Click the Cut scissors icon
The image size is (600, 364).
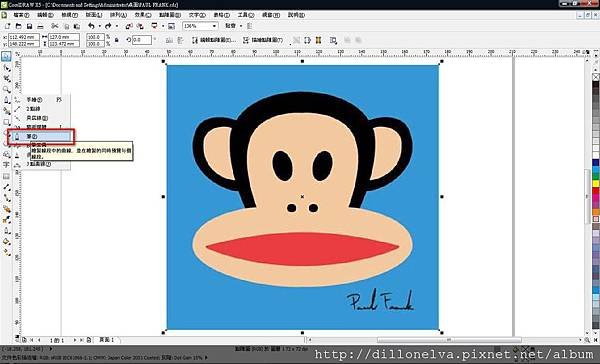point(55,26)
